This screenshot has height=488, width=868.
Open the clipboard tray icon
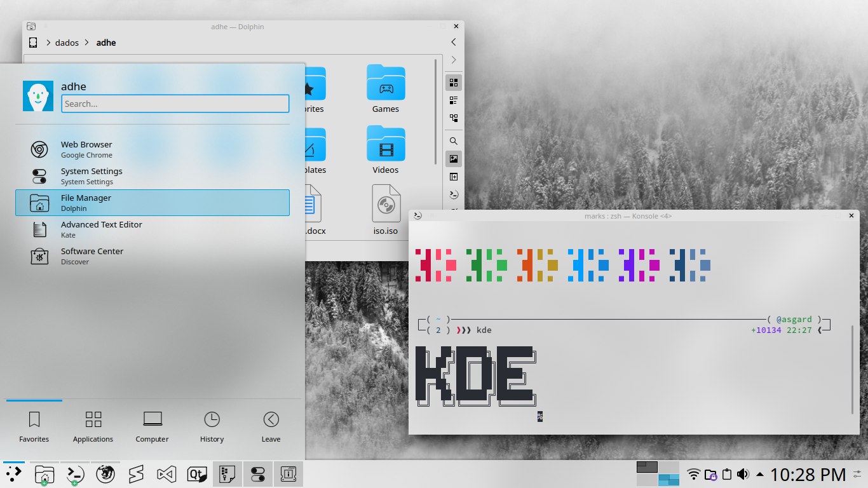[727, 475]
